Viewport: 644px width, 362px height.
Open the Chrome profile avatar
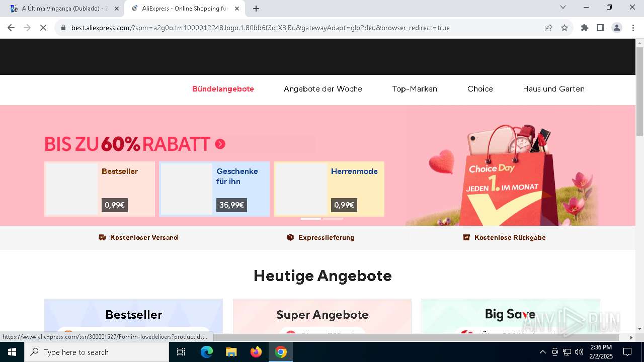tap(617, 28)
